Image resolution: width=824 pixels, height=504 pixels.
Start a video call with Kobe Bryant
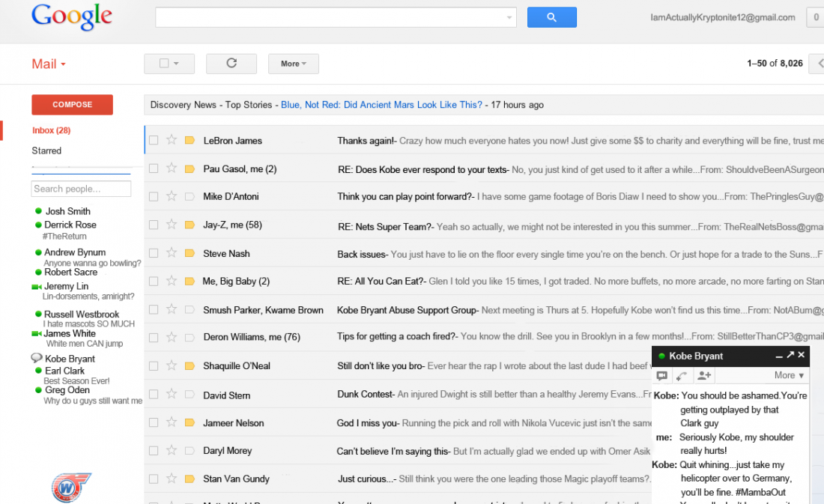[x=662, y=375]
